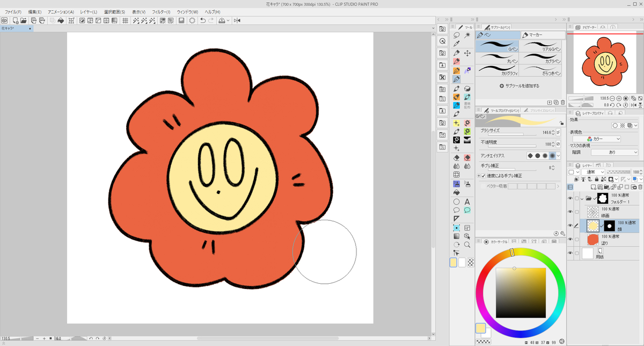Select the no anti-aliasing option

[530, 155]
